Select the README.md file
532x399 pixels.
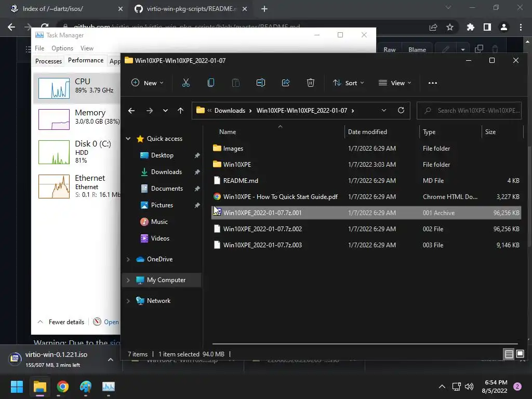(366, 180)
